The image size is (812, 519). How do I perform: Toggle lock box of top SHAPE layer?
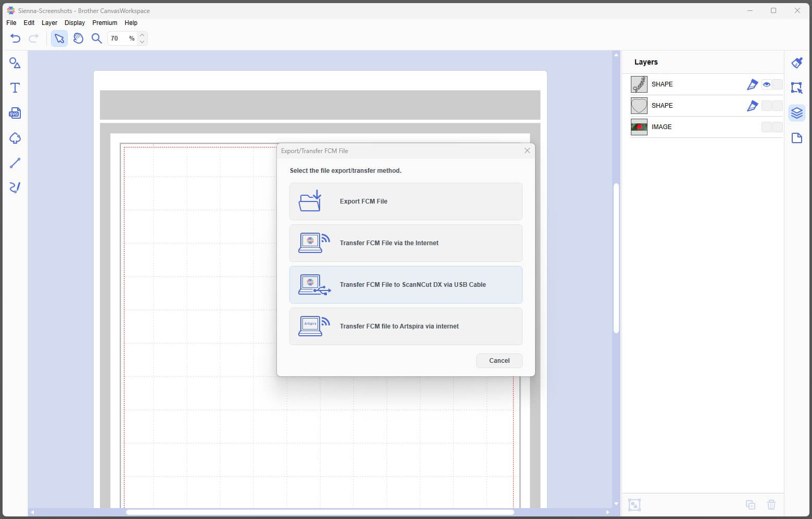[777, 84]
